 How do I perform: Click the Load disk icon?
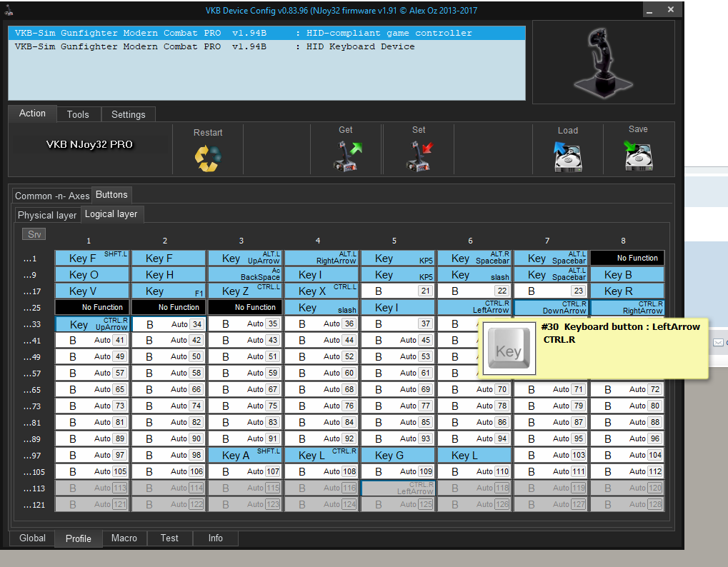point(567,157)
